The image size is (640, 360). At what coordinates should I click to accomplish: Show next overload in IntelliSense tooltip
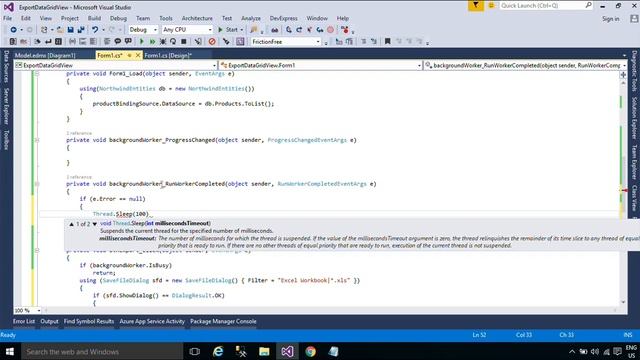(x=95, y=224)
